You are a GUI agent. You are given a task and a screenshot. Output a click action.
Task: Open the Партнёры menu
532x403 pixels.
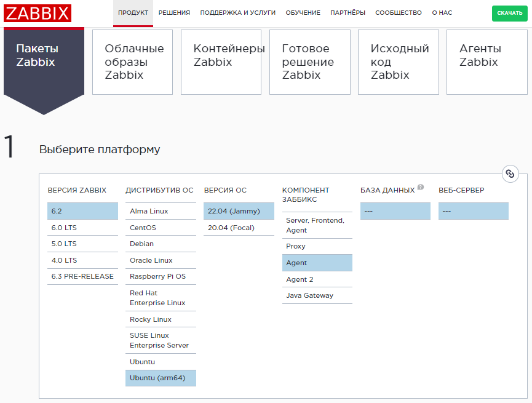tap(347, 12)
